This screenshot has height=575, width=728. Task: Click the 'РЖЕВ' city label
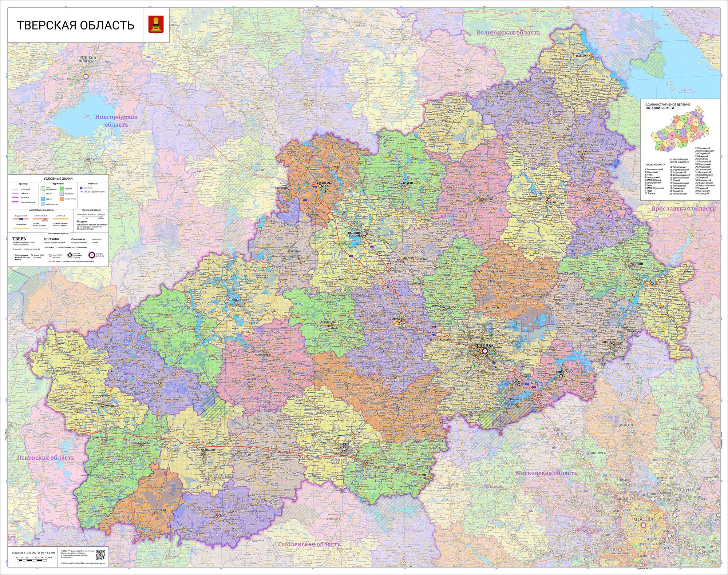344,445
